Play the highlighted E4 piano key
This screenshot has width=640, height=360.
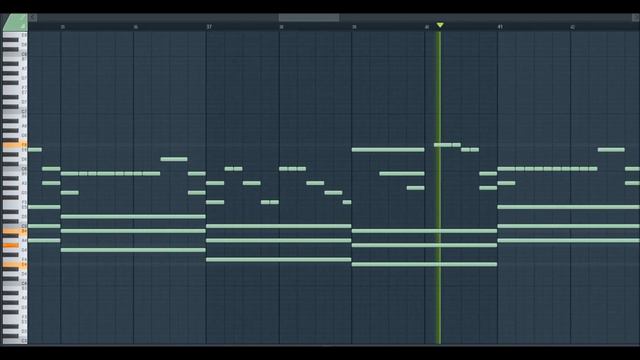[x=15, y=264]
